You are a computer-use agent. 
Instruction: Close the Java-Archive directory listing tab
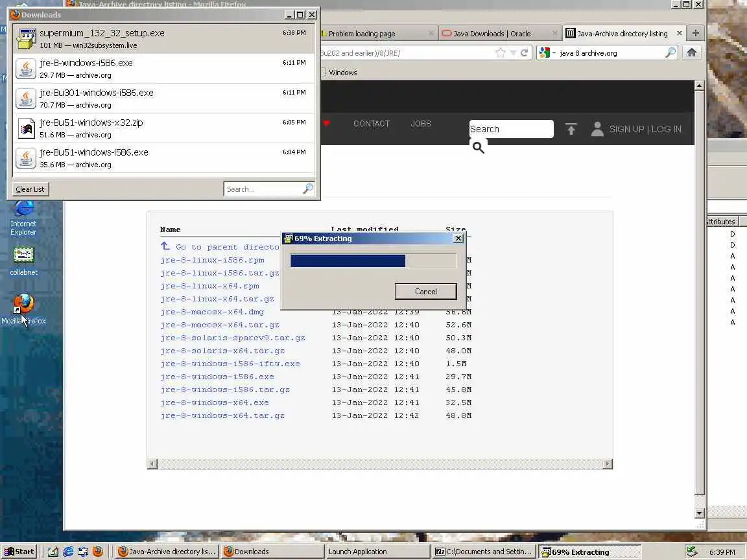click(x=680, y=33)
